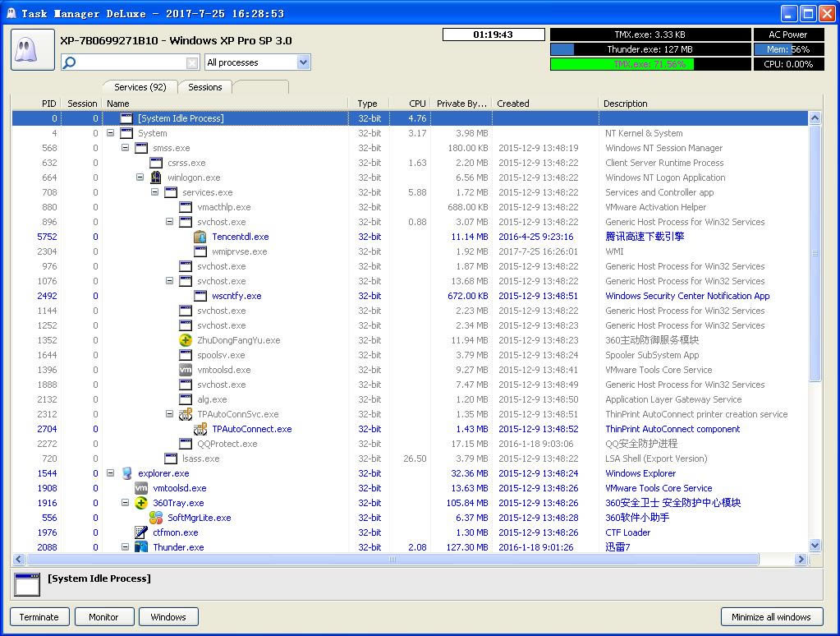
Task: Click the spoolsv.exe window icon
Action: pyautogui.click(x=186, y=355)
